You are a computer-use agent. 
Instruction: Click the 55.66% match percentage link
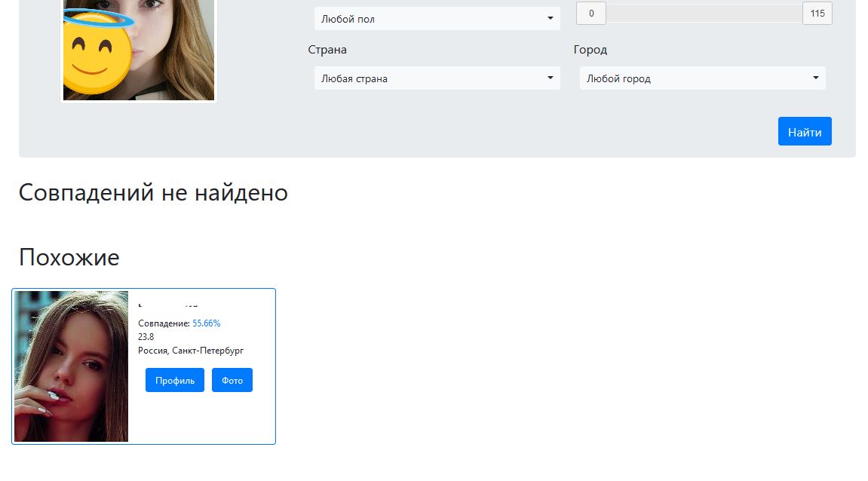tap(206, 323)
